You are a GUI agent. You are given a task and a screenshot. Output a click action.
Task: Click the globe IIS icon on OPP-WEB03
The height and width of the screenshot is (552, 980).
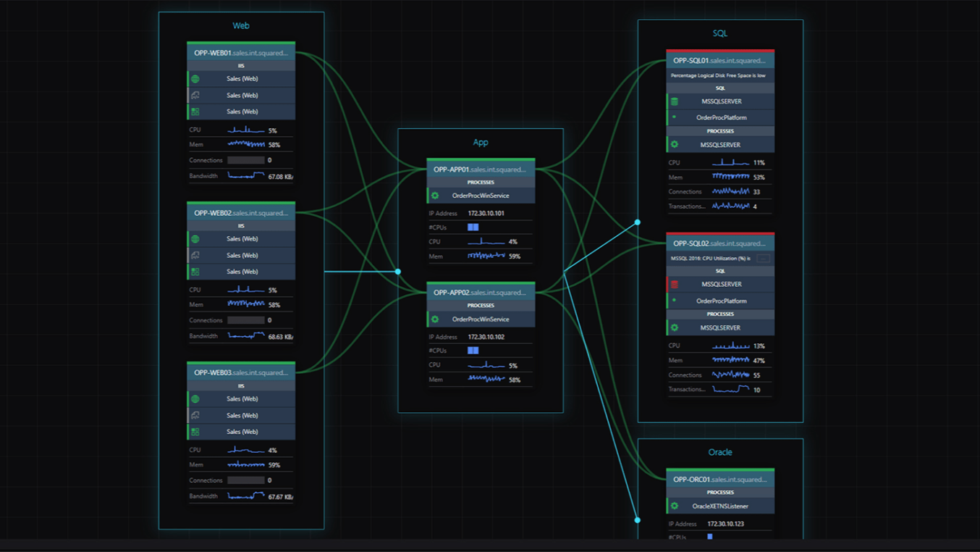pyautogui.click(x=194, y=398)
